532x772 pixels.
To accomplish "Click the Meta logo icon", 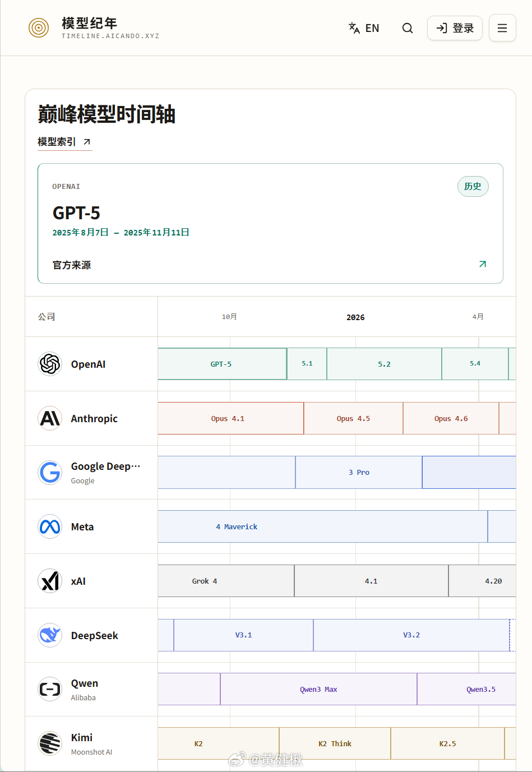I will click(x=50, y=527).
